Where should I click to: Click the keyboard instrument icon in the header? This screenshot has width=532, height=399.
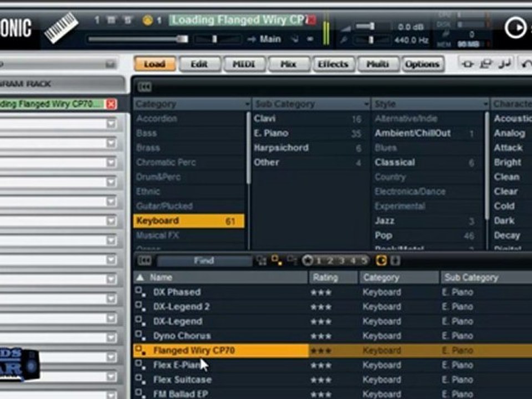click(x=62, y=28)
